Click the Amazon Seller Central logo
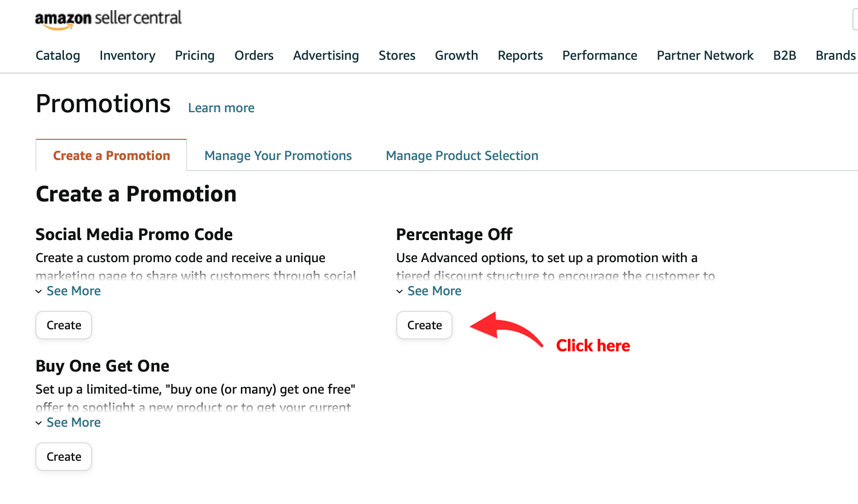 point(109,19)
